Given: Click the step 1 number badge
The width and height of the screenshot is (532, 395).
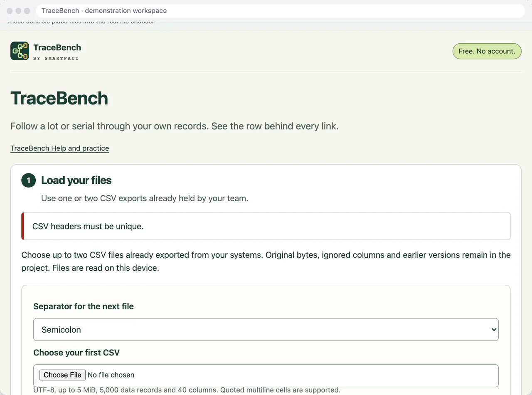Looking at the screenshot, I should (x=29, y=180).
